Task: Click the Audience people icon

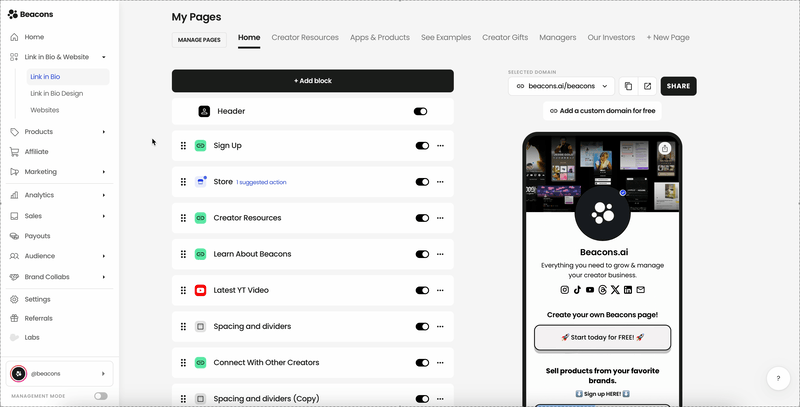Action: click(14, 256)
